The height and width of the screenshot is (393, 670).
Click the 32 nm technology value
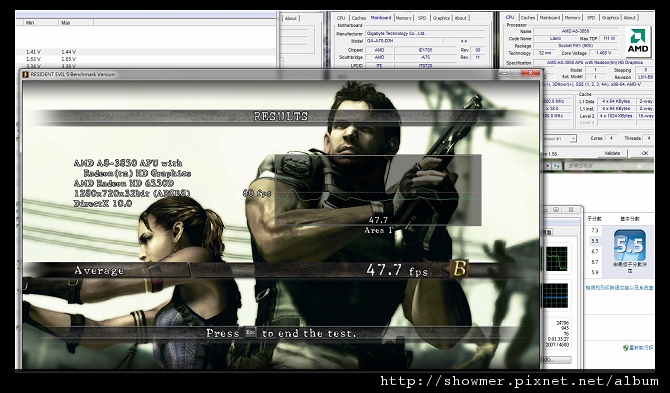(544, 53)
